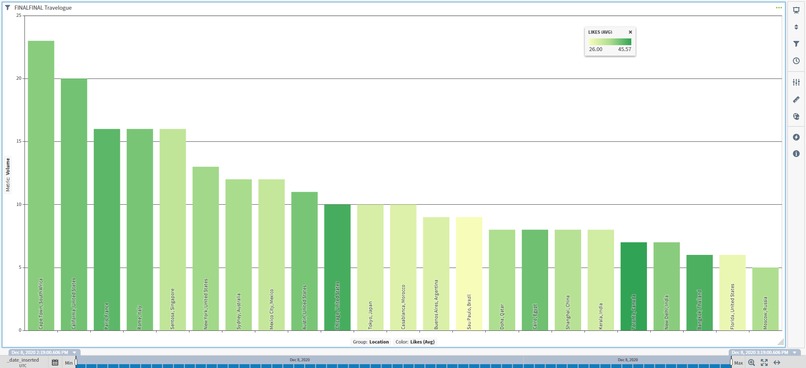Click the FINALFINAL Travelogue widget title

[43, 8]
